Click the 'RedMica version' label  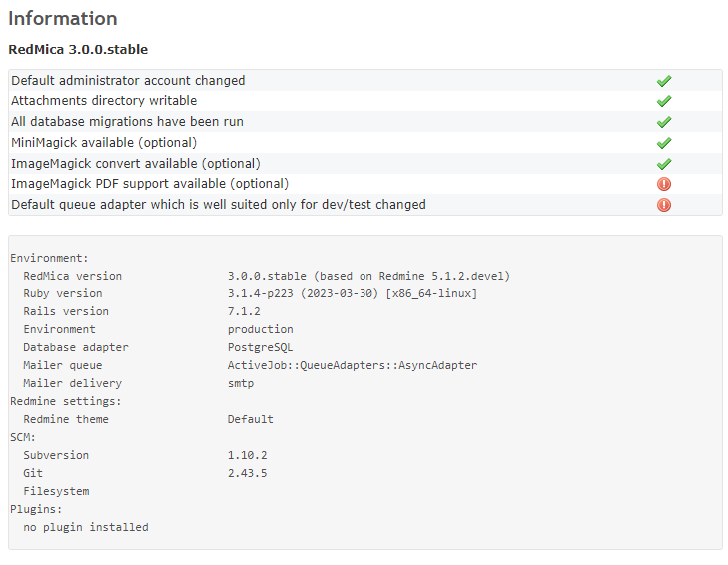click(73, 276)
